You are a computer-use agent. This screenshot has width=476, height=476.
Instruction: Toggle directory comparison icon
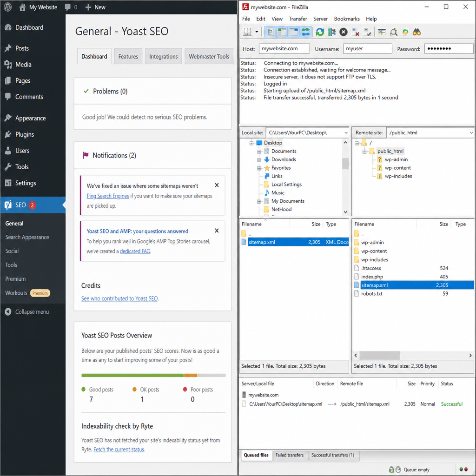pos(393,32)
